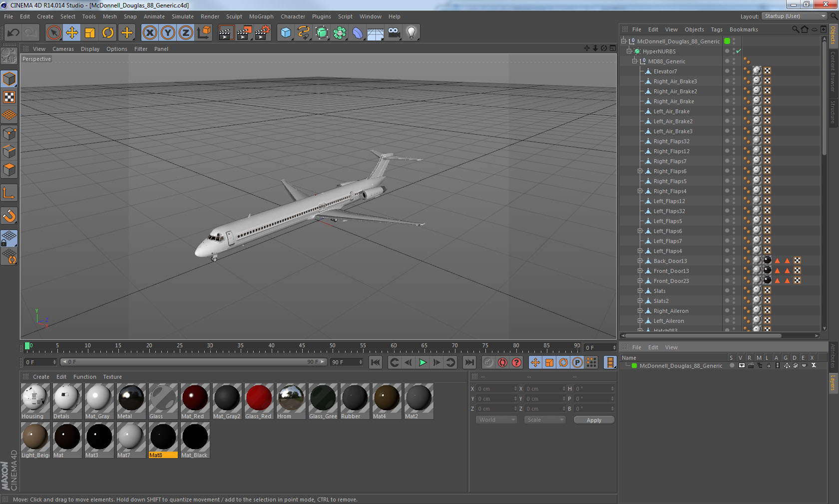
Task: Render to Picture Viewer
Action: [244, 33]
